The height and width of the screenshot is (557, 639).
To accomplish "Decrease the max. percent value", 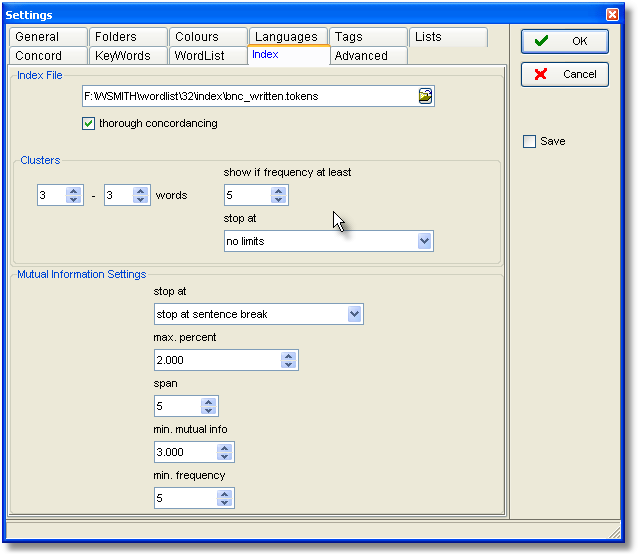I will [x=289, y=364].
